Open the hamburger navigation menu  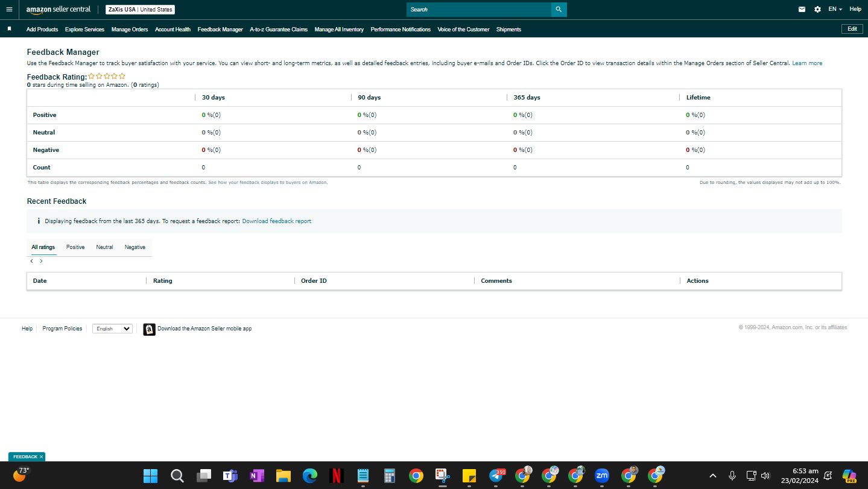click(x=9, y=9)
